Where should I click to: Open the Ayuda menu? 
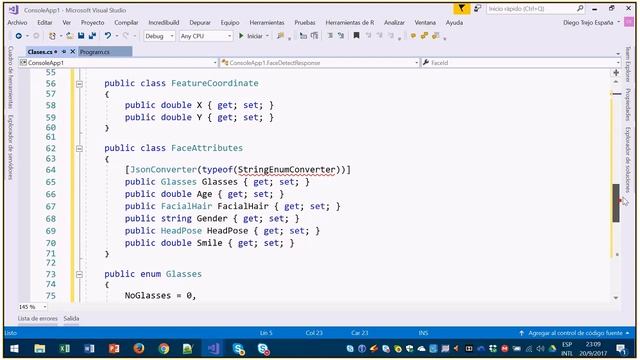click(454, 22)
